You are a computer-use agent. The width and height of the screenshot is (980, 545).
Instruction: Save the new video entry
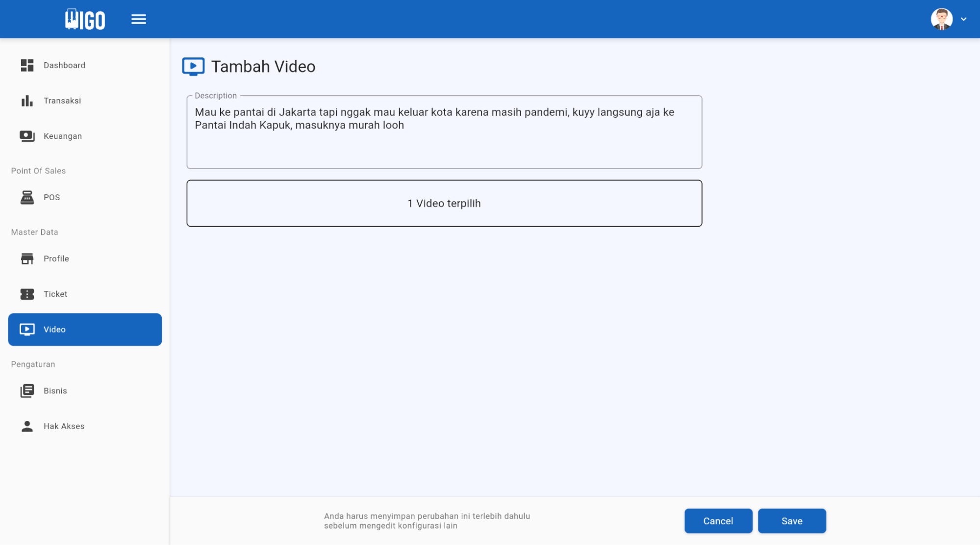(x=791, y=520)
